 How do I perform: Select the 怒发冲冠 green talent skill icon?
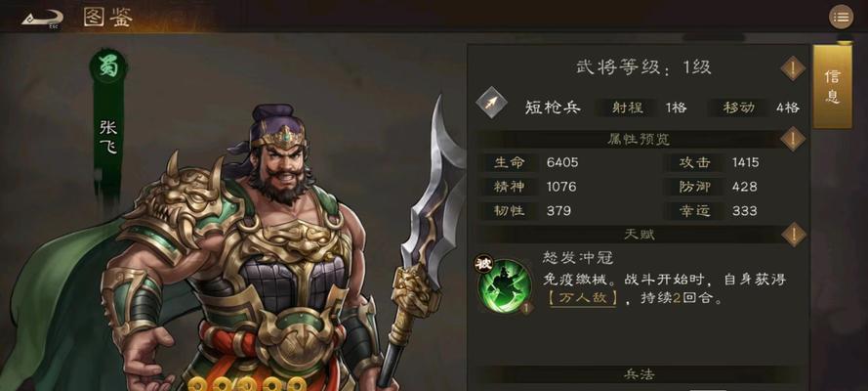(503, 285)
